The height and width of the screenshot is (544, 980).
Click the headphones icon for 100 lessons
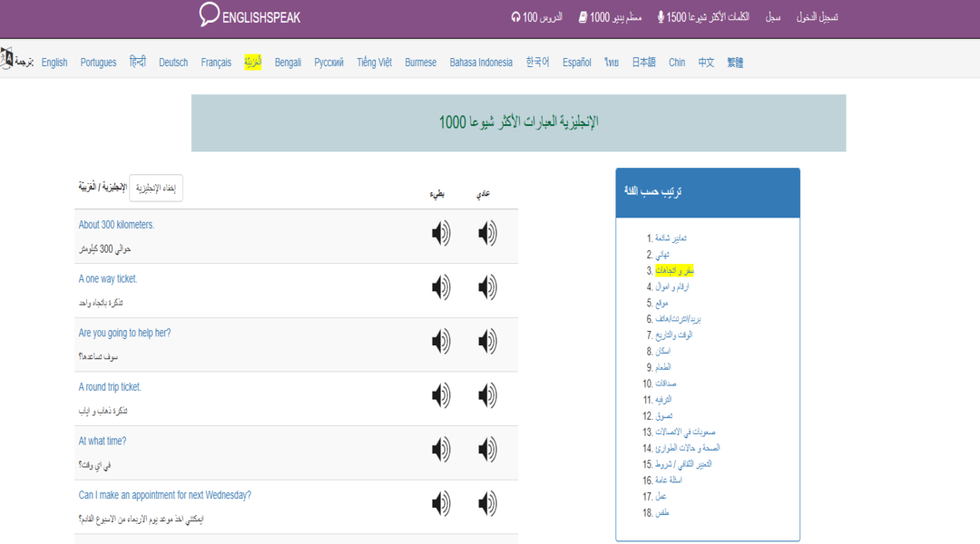point(514,17)
